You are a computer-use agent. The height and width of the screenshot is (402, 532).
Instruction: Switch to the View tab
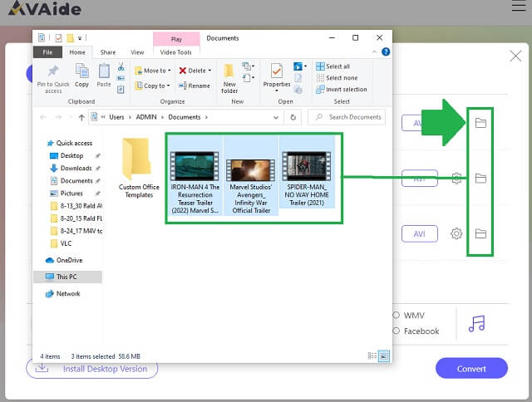pyautogui.click(x=137, y=52)
